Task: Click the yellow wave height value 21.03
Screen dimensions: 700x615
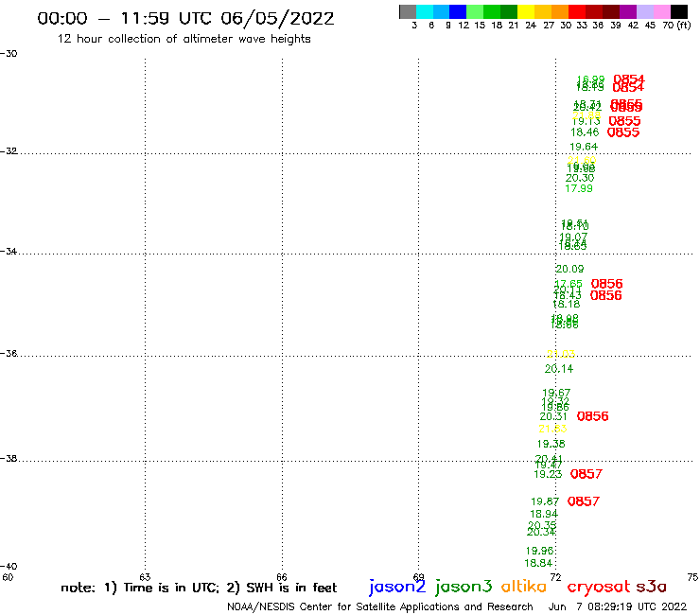Action: pyautogui.click(x=561, y=354)
